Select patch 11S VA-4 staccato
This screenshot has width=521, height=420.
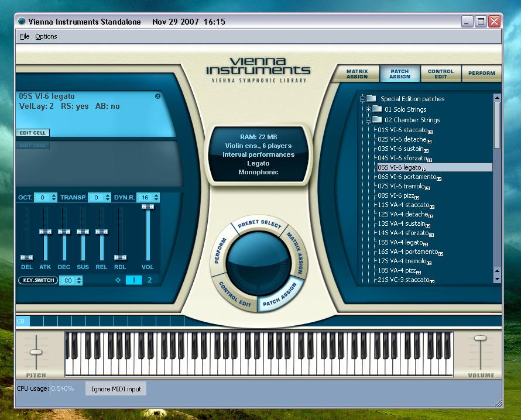click(406, 205)
